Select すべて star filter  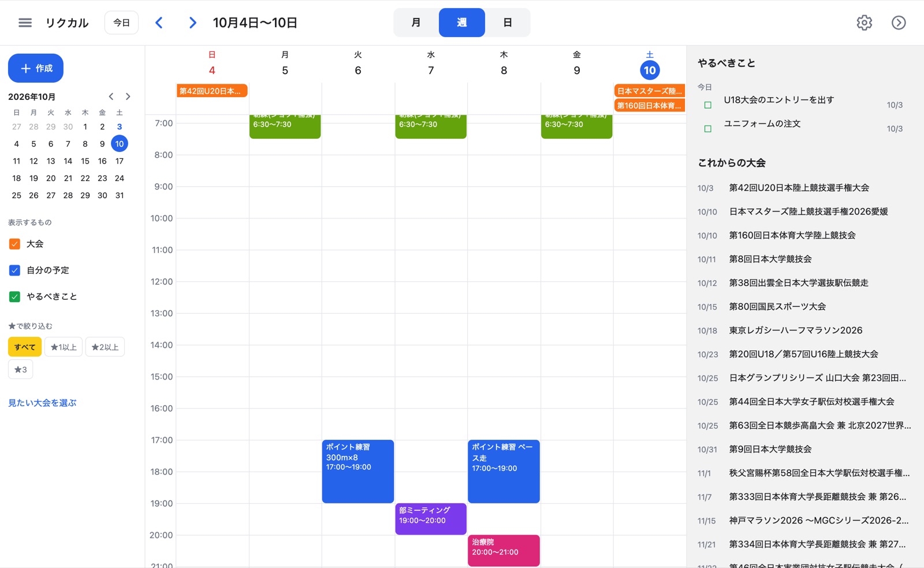click(x=25, y=347)
